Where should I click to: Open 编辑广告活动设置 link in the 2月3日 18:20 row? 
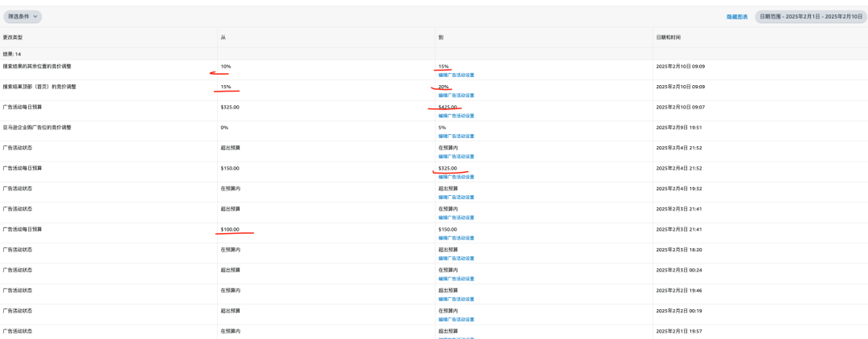pyautogui.click(x=457, y=258)
